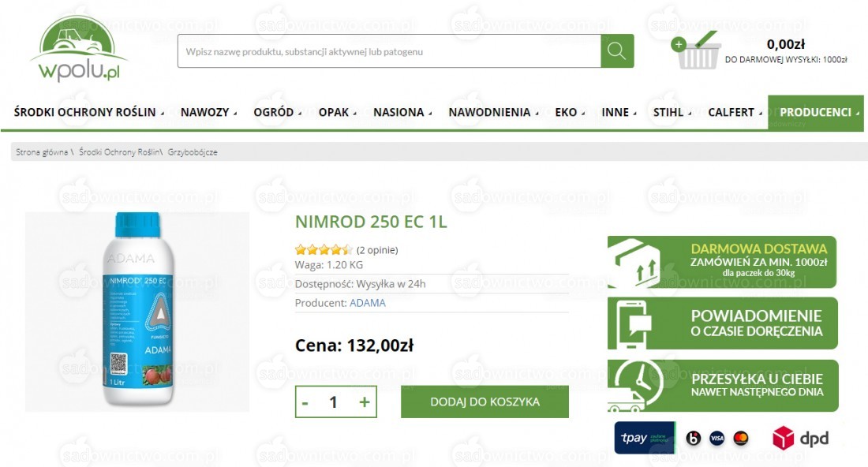Click the Mastercard payment icon

(741, 439)
